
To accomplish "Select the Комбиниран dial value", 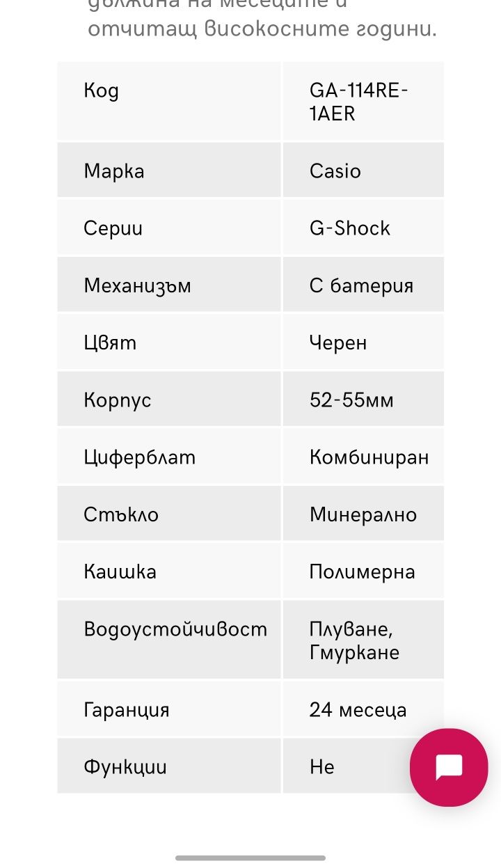I will (369, 457).
